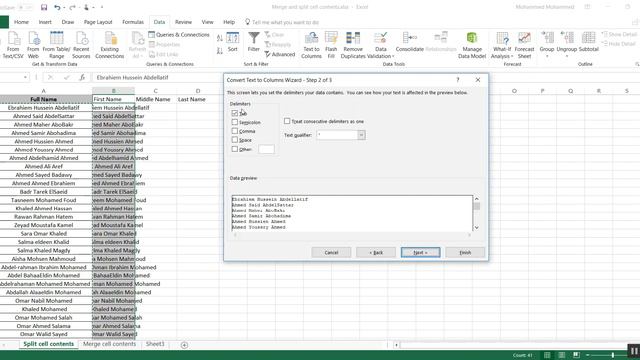
Task: Click the Undo arrow icon
Action: [x=57, y=7]
